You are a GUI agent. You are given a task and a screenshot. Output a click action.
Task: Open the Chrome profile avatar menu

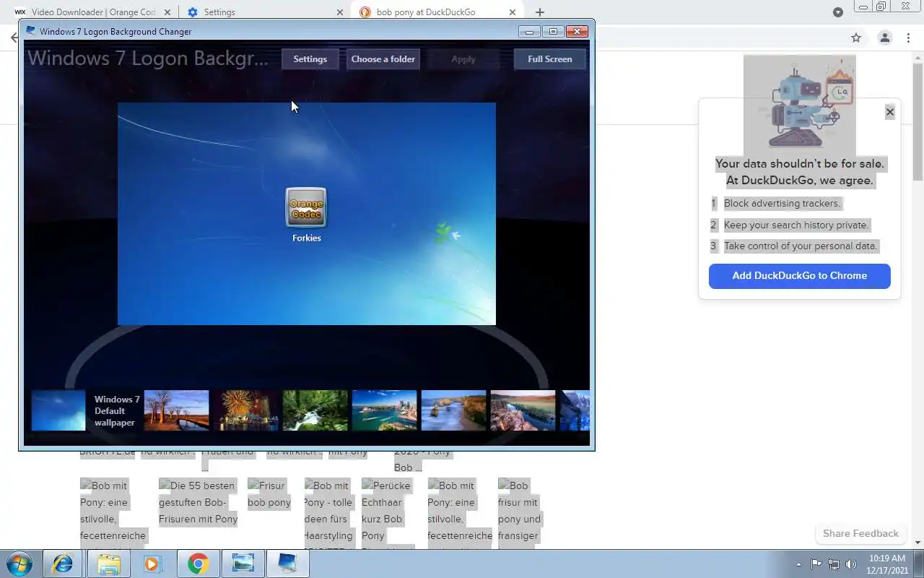tap(884, 38)
